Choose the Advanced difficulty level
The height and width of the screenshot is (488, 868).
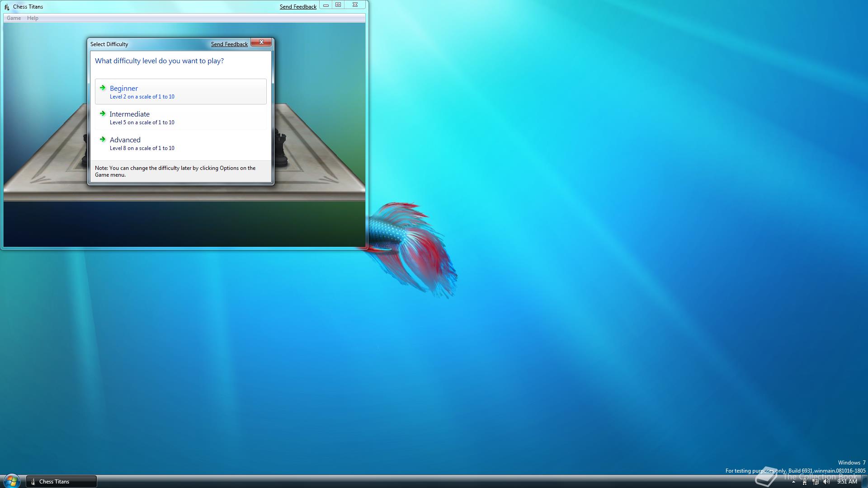pos(180,143)
